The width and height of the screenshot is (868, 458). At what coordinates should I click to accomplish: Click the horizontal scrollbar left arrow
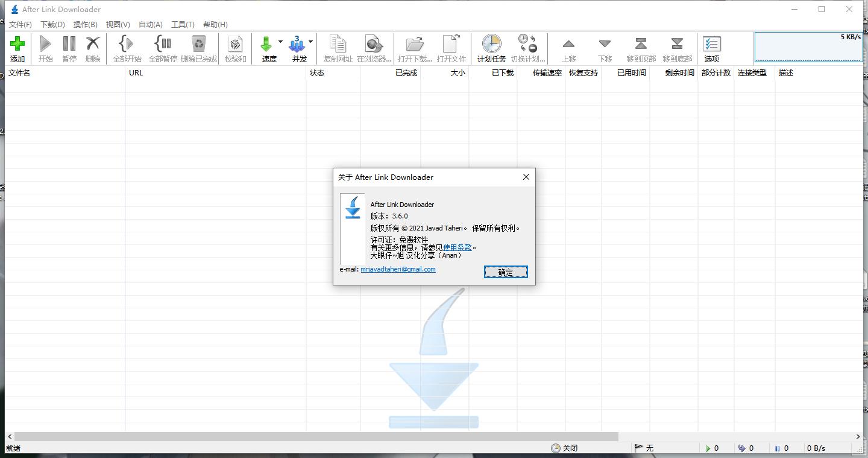[x=9, y=436]
